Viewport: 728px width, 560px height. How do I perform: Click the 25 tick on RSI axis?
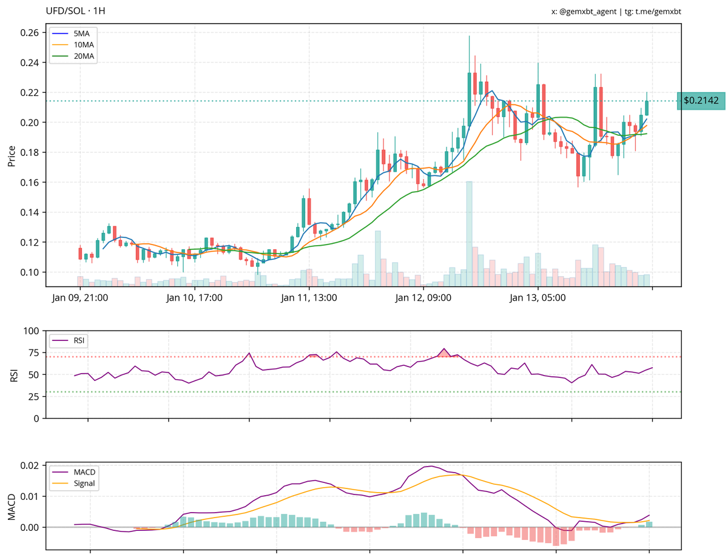tap(35, 397)
